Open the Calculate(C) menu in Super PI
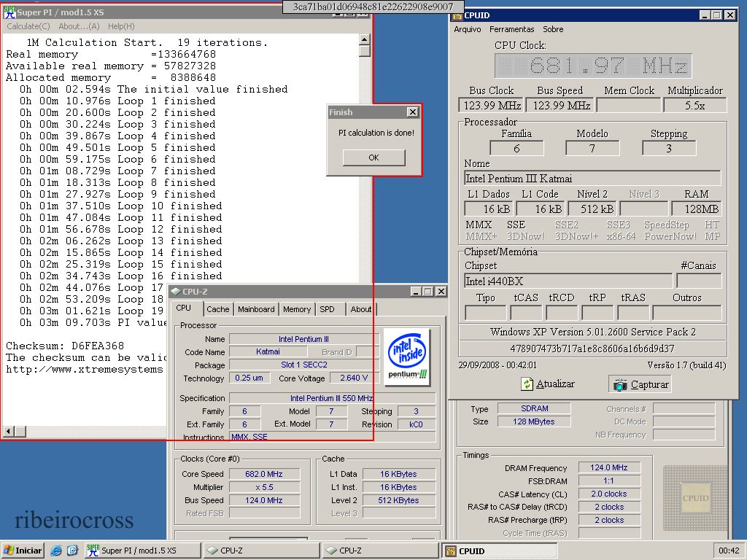The height and width of the screenshot is (560, 747). click(28, 26)
